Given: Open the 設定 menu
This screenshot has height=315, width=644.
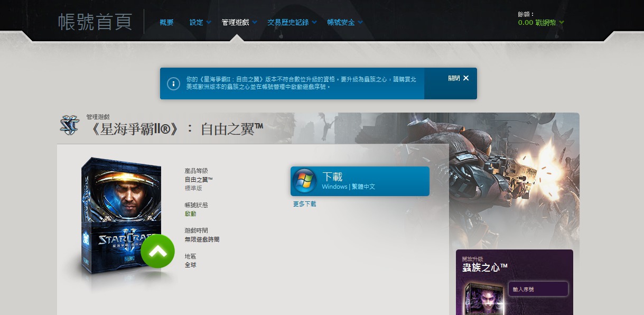Looking at the screenshot, I should pyautogui.click(x=197, y=22).
